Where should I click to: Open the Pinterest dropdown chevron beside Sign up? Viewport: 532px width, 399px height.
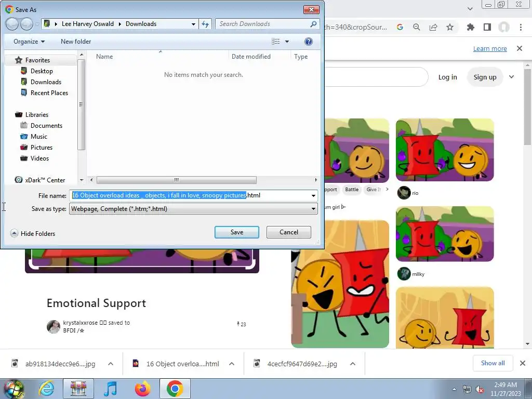(x=511, y=77)
